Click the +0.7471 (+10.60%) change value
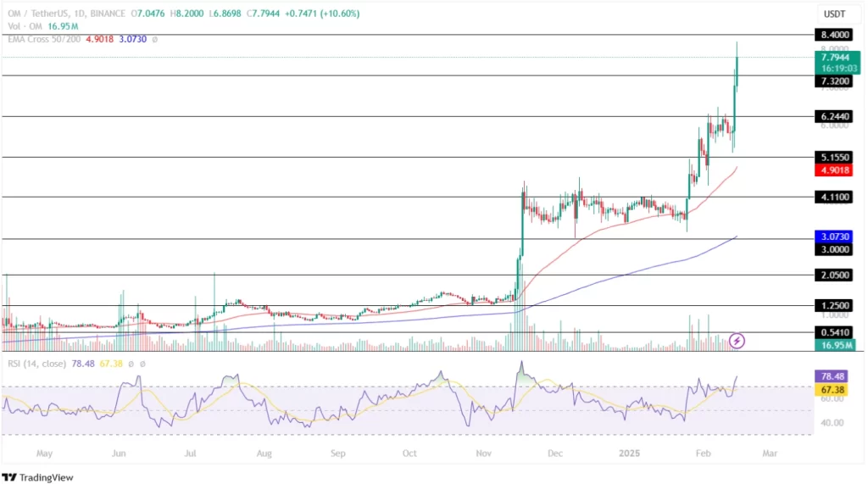Image resolution: width=868 pixels, height=484 pixels. (x=322, y=14)
